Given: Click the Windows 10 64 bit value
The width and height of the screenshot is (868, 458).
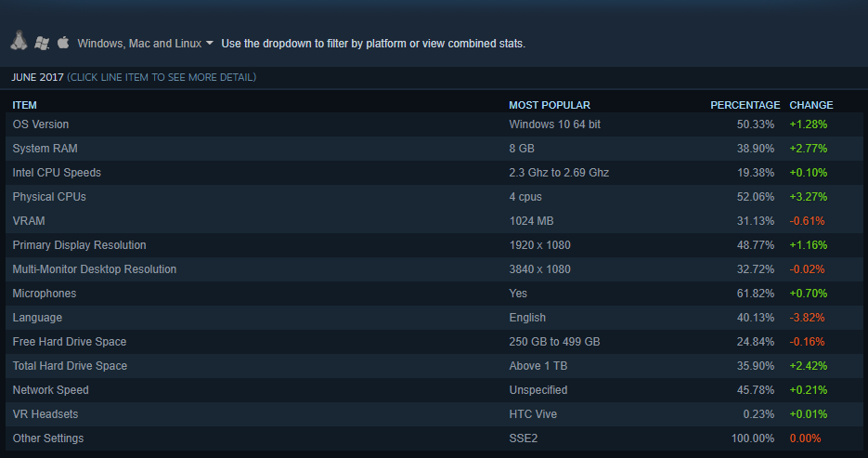Looking at the screenshot, I should click(554, 124).
